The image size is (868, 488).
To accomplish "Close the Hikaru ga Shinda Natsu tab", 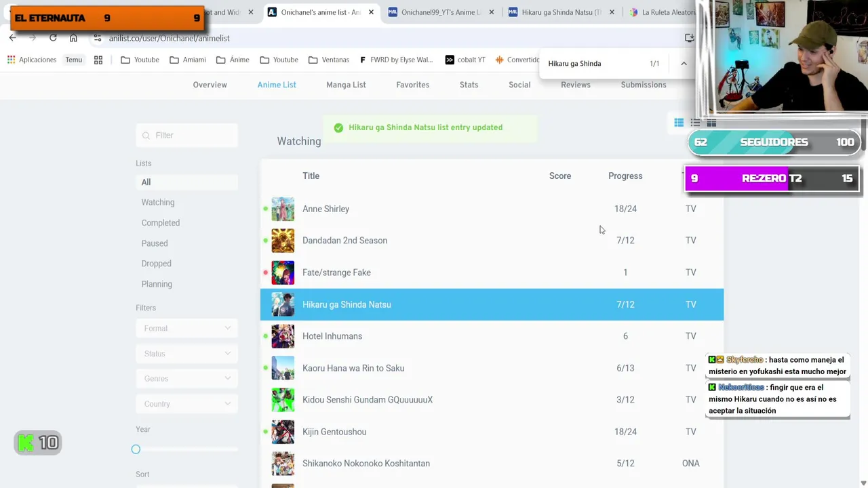I will [612, 12].
